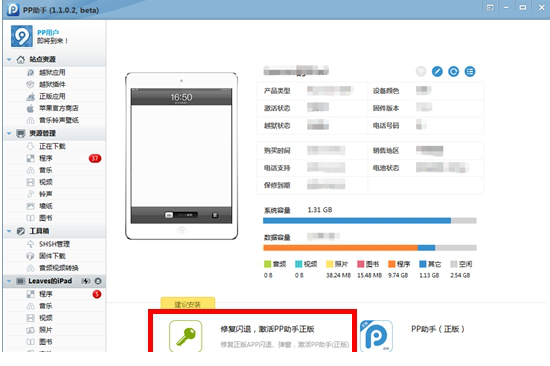Click the yellow 照片 legend swatch
The height and width of the screenshot is (366, 550).
[330, 264]
